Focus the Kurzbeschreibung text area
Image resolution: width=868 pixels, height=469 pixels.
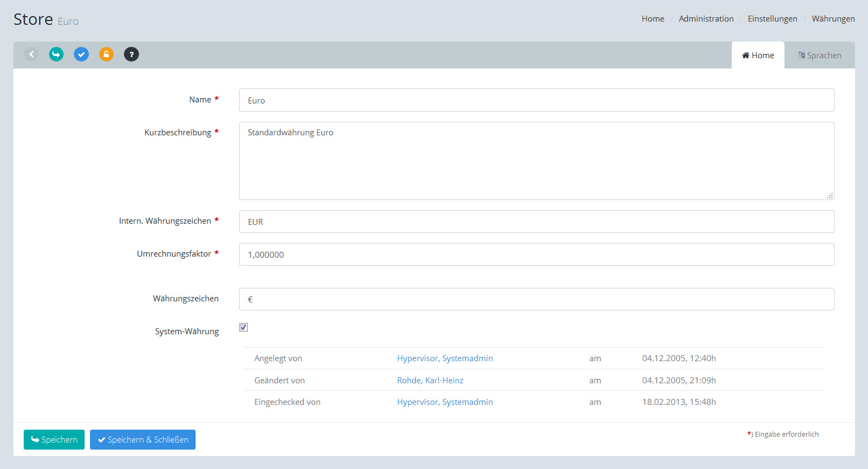(536, 161)
